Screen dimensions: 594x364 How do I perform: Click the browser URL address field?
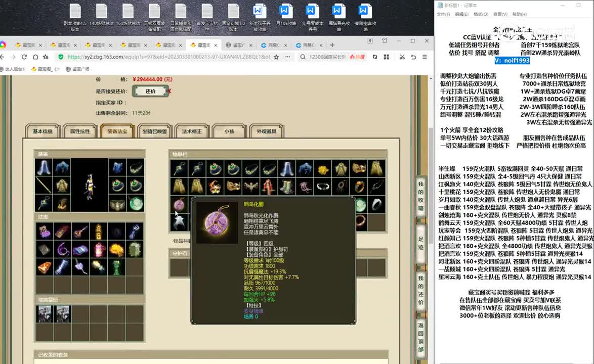tap(168, 57)
